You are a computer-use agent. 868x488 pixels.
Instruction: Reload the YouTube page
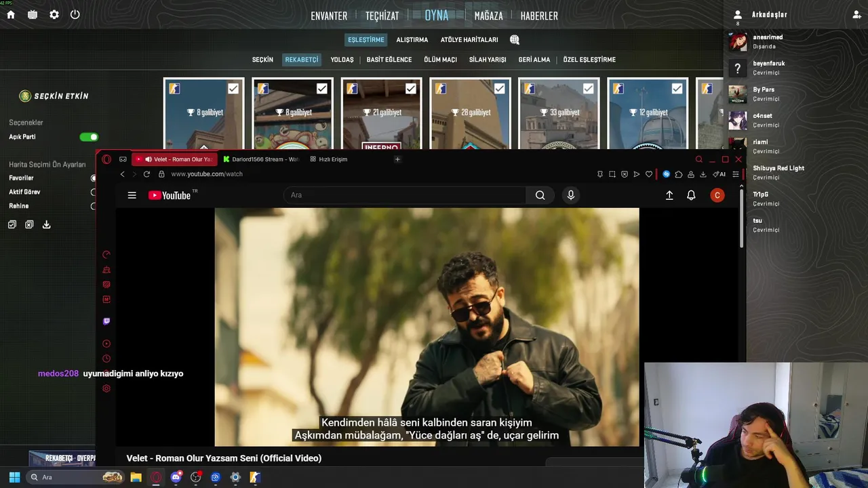[146, 174]
